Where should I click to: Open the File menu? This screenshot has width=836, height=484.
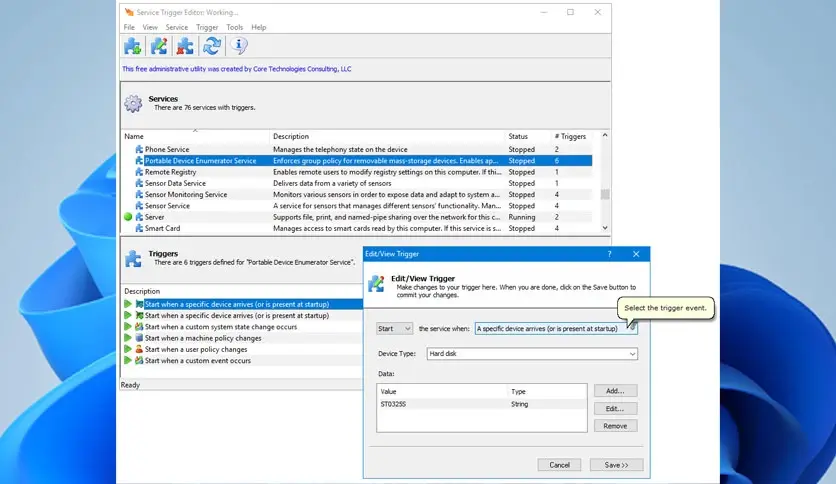click(x=129, y=27)
